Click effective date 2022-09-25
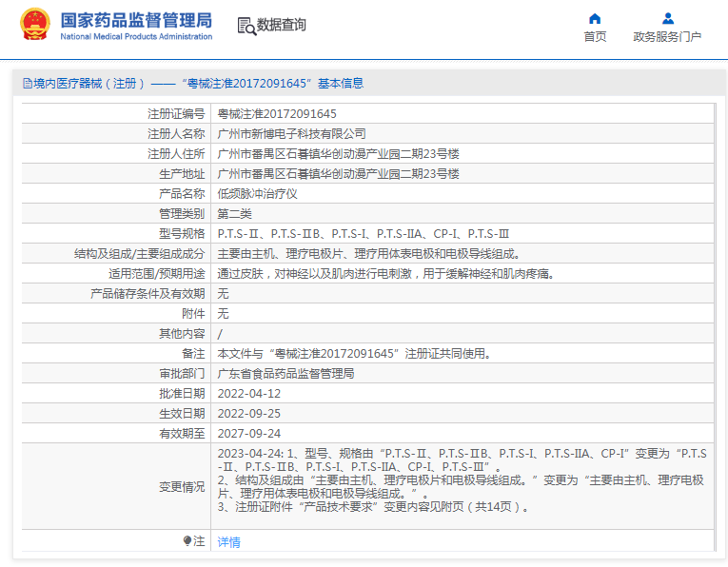 pyautogui.click(x=249, y=414)
